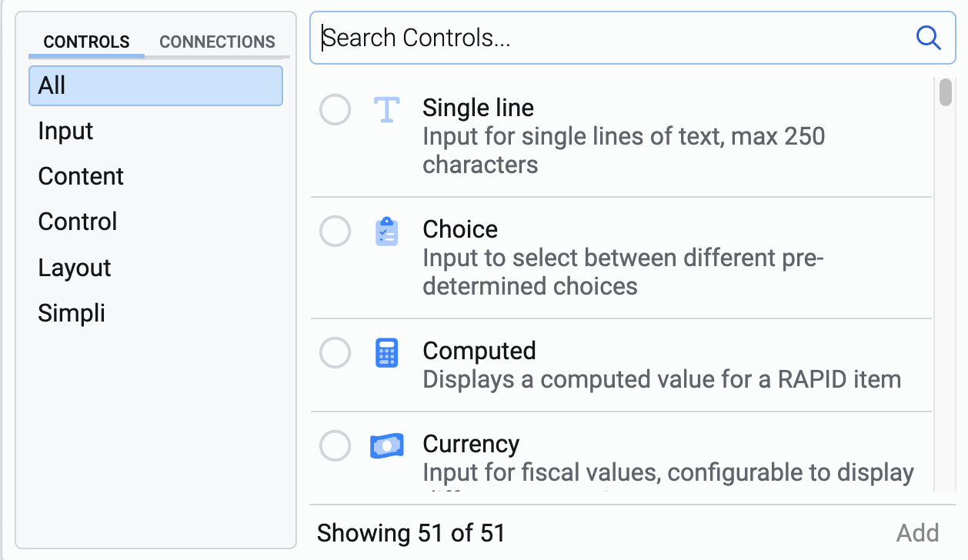The image size is (968, 560).
Task: Select the Currency radio button
Action: click(335, 446)
